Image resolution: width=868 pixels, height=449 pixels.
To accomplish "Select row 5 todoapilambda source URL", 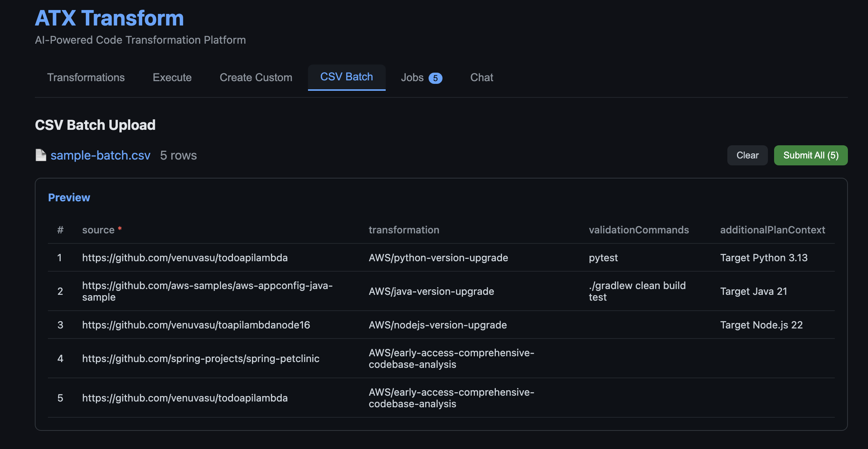I will tap(185, 398).
